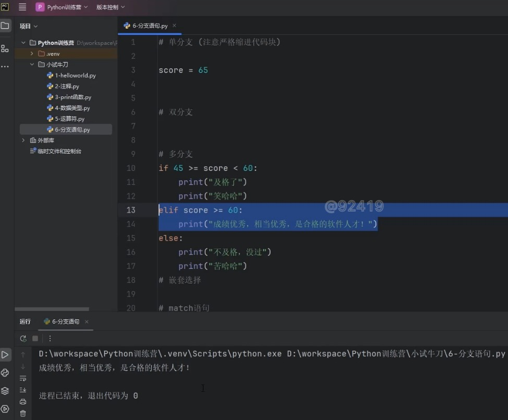Viewport: 508px width, 420px height.
Task: Click the 'else:' line in editor
Action: [x=171, y=238]
